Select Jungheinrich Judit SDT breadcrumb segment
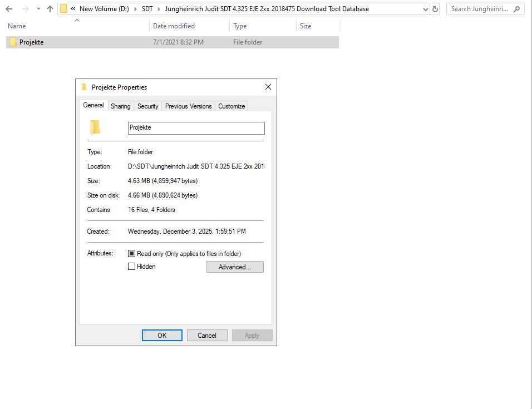Image resolution: width=532 pixels, height=409 pixels. coord(267,9)
